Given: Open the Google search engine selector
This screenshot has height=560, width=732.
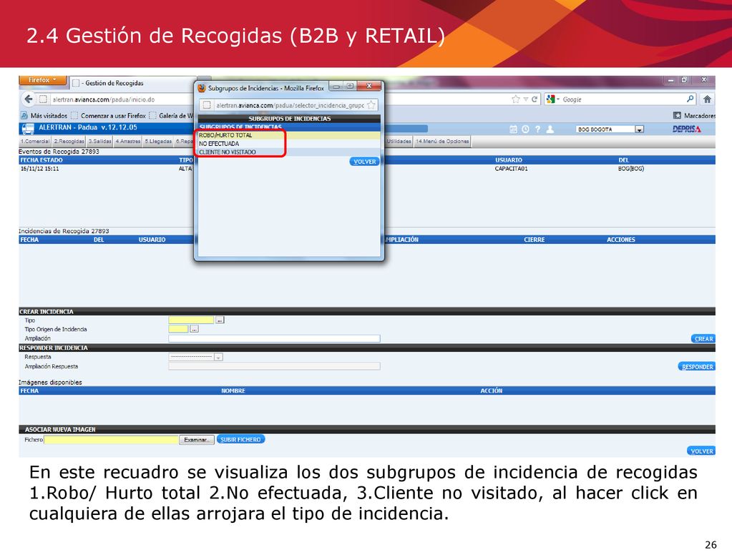Looking at the screenshot, I should 552,99.
